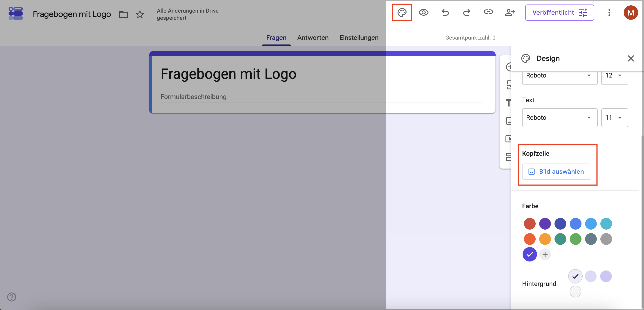The height and width of the screenshot is (310, 644).
Task: Select the blue-grey theme color
Action: pyautogui.click(x=590, y=239)
